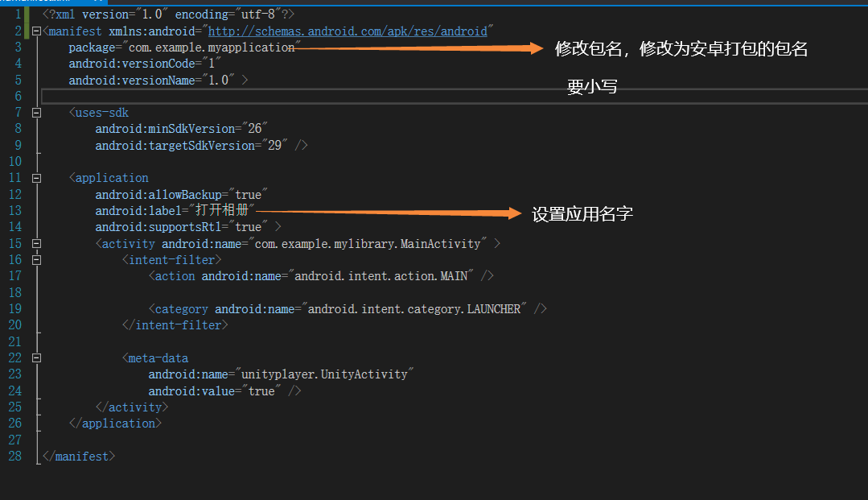Collapse the activity fold marker on line 15
Viewport: 868px width, 500px height.
[35, 242]
